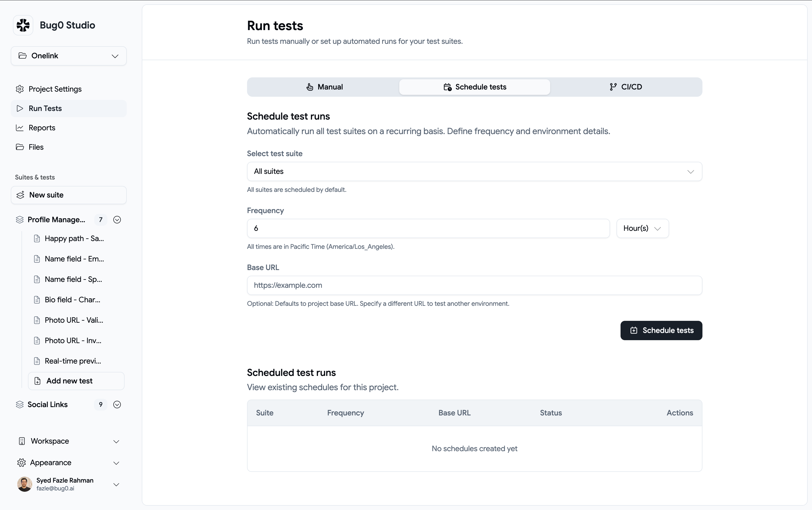Open the All suites test suite selector
812x510 pixels.
click(474, 171)
